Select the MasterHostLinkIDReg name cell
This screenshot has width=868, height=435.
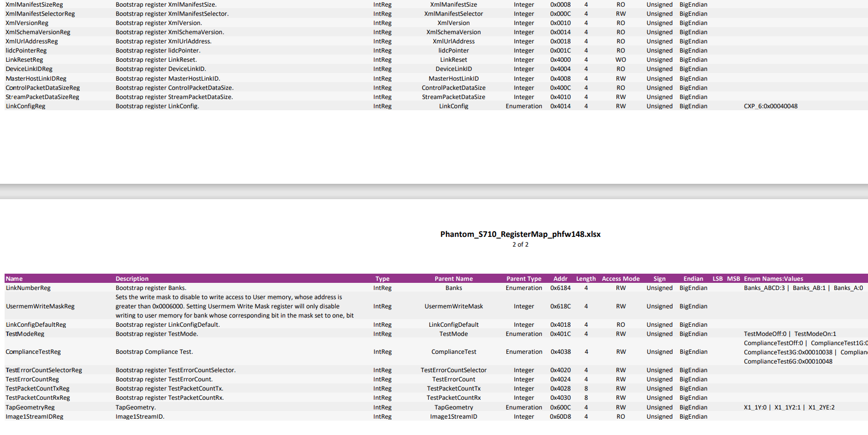(x=36, y=79)
